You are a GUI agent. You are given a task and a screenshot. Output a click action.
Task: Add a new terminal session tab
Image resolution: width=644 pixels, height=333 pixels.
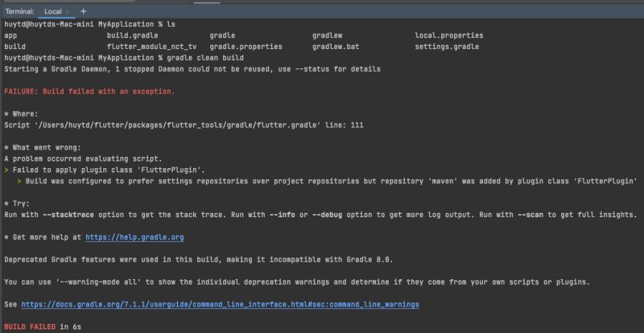(84, 11)
